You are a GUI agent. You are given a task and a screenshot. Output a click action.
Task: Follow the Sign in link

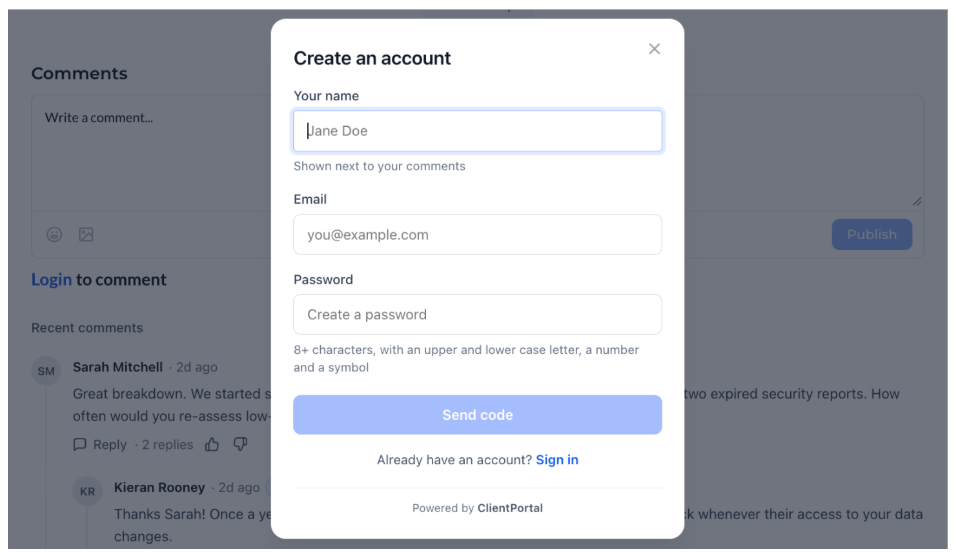click(557, 460)
